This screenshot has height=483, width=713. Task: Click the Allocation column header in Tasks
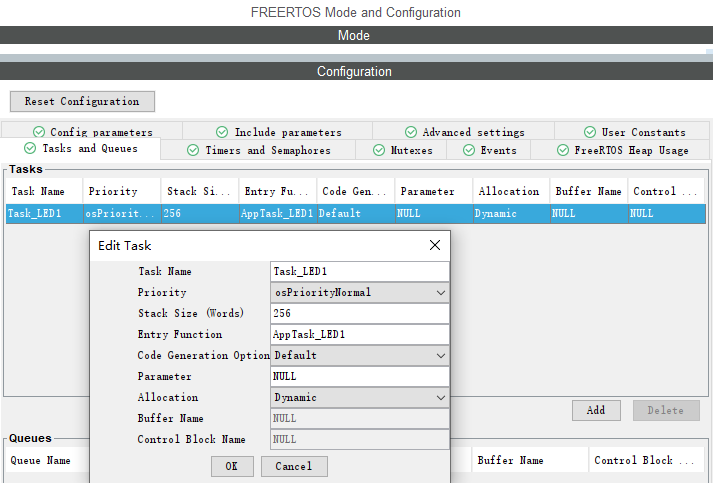[511, 191]
